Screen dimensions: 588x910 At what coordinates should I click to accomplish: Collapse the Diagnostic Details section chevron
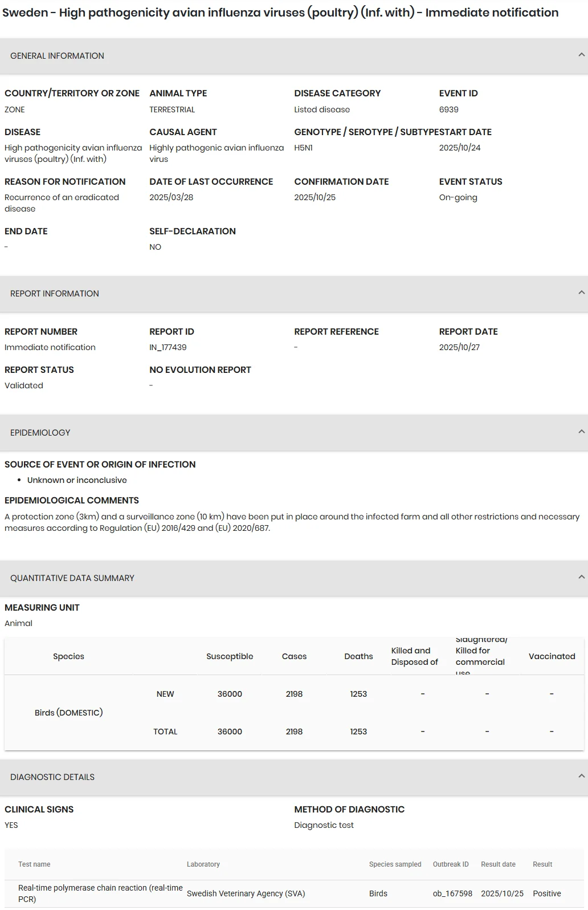tap(581, 777)
